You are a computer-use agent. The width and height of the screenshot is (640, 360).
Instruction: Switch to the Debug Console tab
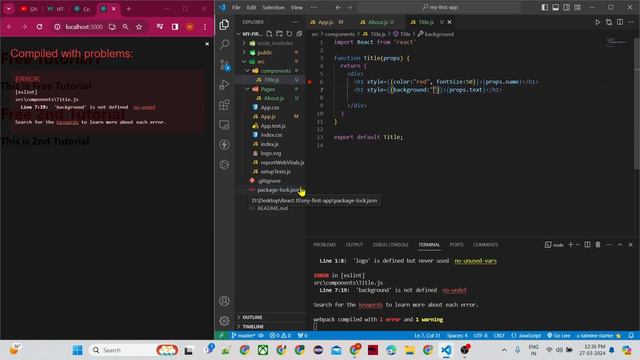tap(390, 244)
